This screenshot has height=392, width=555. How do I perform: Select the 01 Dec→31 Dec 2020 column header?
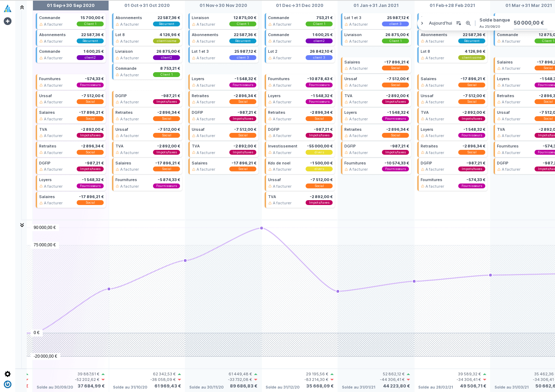[300, 6]
